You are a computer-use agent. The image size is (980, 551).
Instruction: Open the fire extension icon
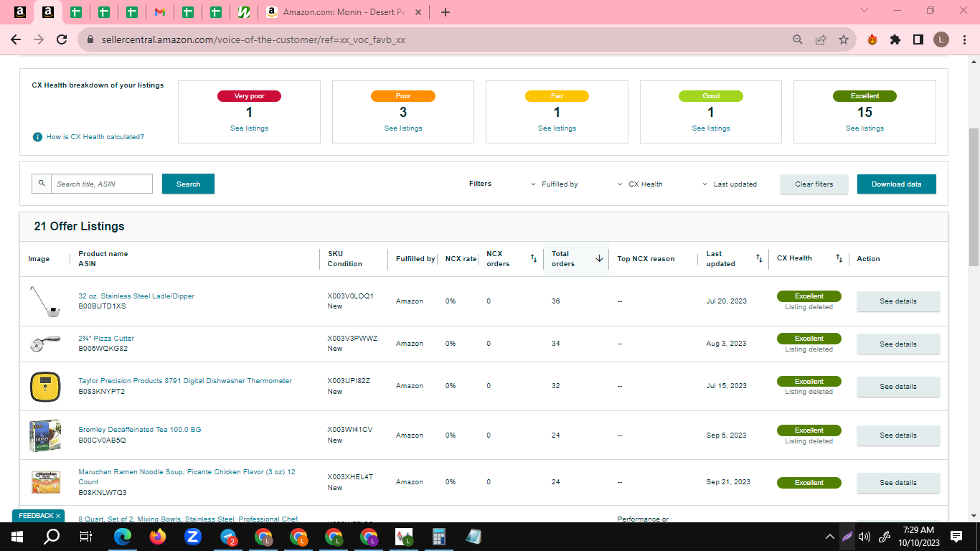[x=872, y=39]
